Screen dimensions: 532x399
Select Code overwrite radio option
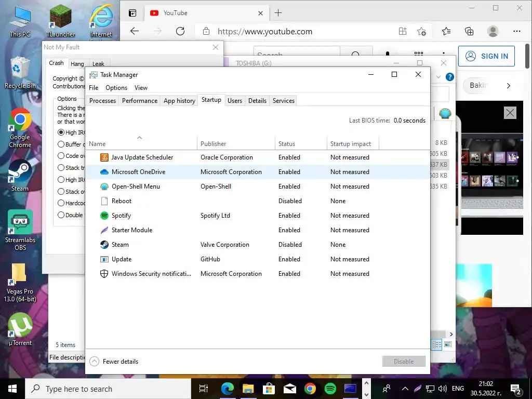[61, 156]
